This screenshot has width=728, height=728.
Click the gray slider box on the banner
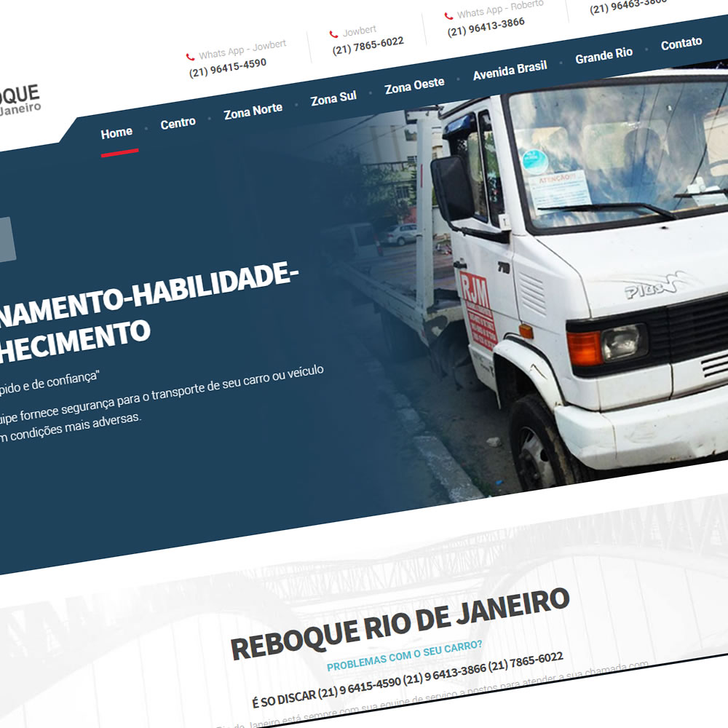coord(6,240)
